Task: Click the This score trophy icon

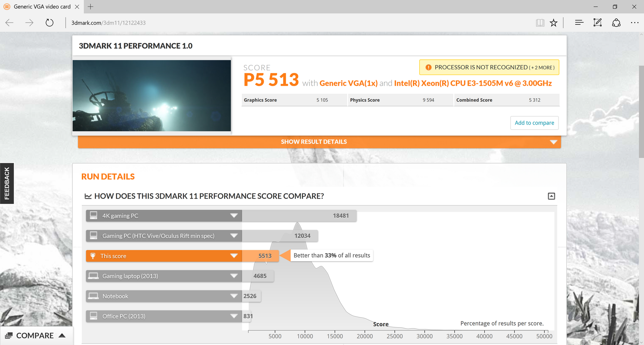Action: [x=93, y=256]
